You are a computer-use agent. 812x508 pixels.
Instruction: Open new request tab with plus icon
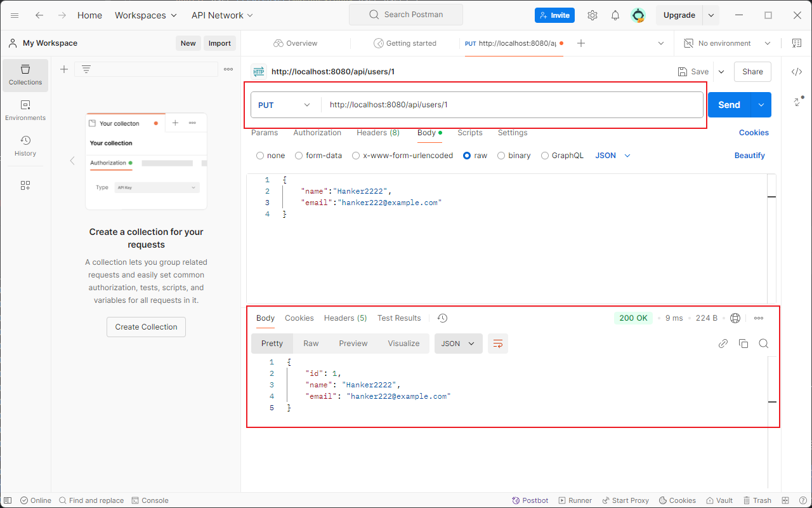coord(581,43)
